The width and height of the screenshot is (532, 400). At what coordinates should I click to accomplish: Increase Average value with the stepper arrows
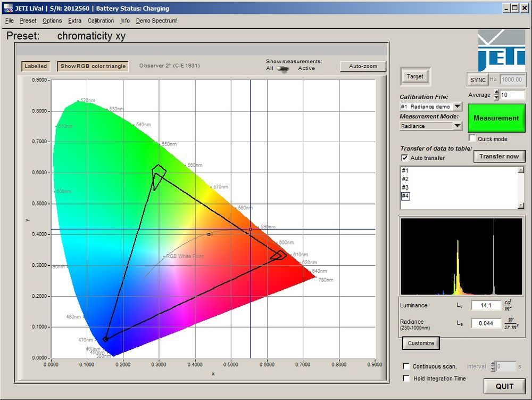496,92
